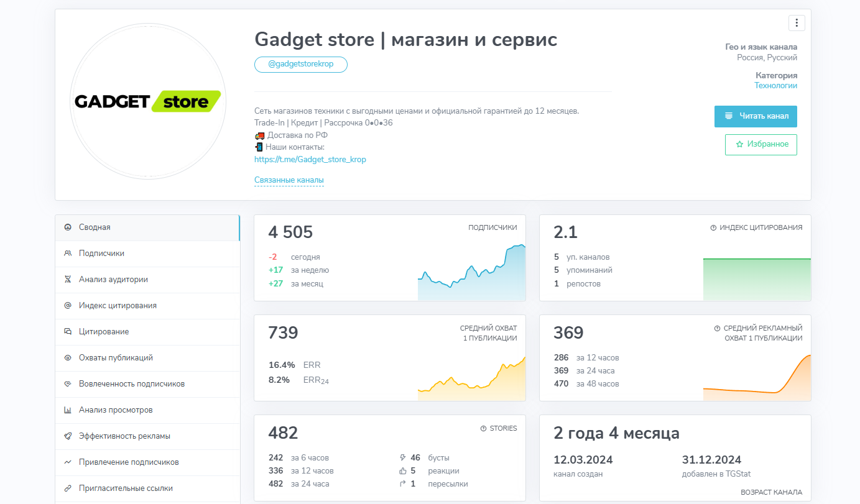Click the '482 за 24 часа' stories row
Screen dimensions: 860x504
point(298,484)
